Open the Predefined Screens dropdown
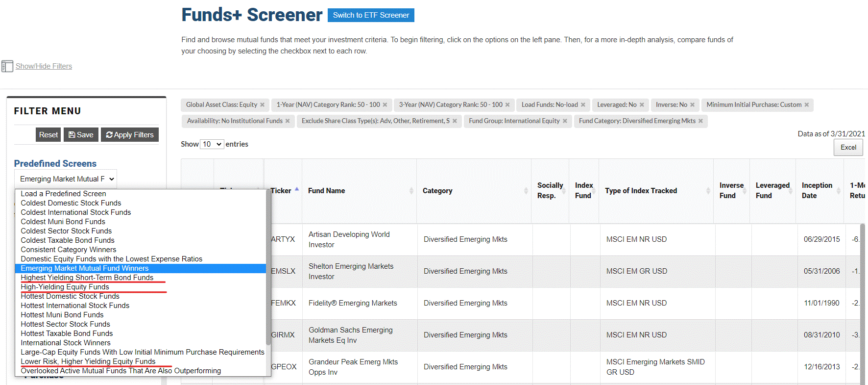Image resolution: width=868 pixels, height=385 pixels. [66, 179]
